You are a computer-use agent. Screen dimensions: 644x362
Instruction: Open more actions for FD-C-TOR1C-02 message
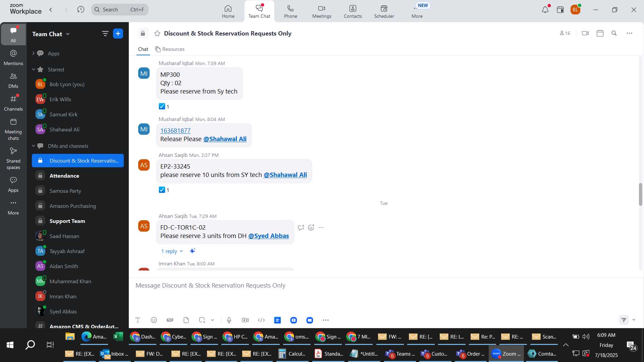(x=321, y=228)
